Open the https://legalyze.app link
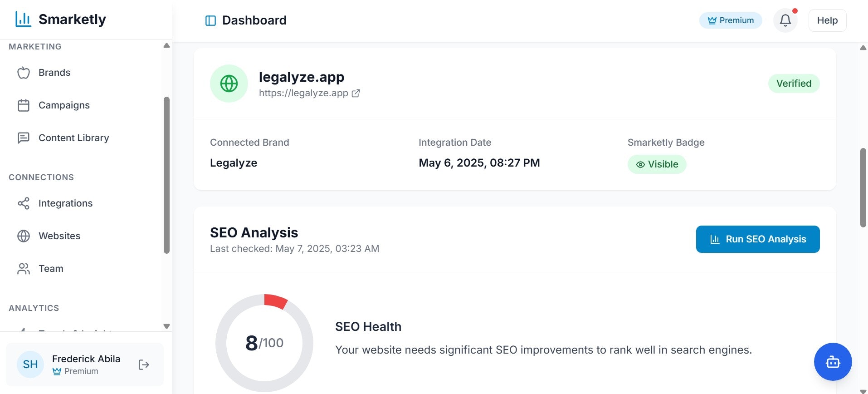 [303, 93]
